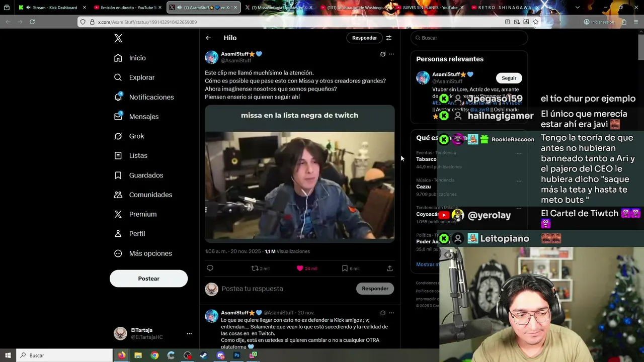This screenshot has height=362, width=644.
Task: Open the Explorar search page
Action: (134, 77)
